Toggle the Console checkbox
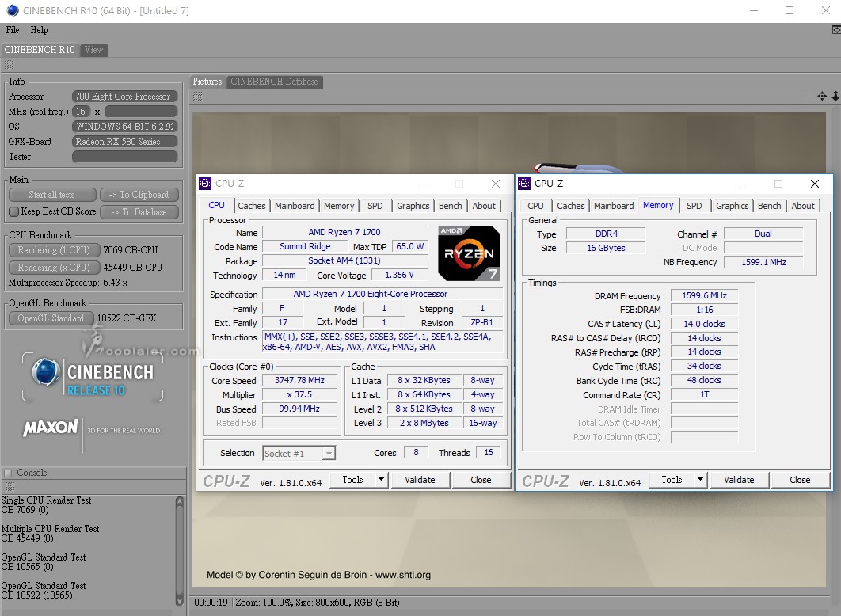Screen dimensions: 841x616 click(8, 473)
